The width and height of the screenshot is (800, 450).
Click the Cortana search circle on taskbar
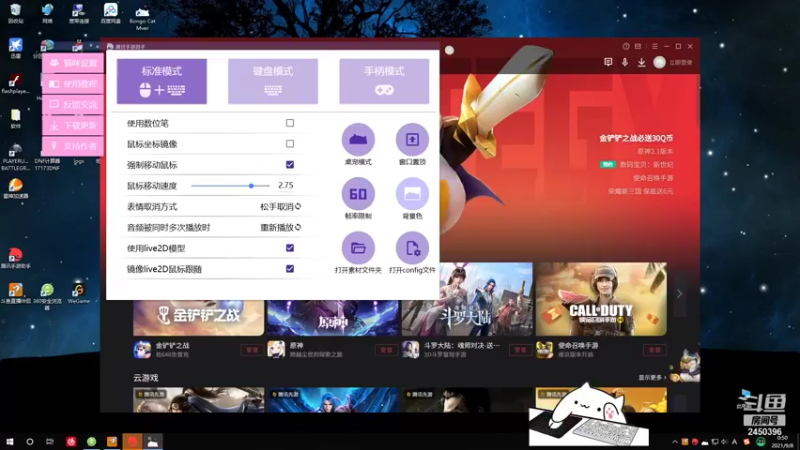30,442
